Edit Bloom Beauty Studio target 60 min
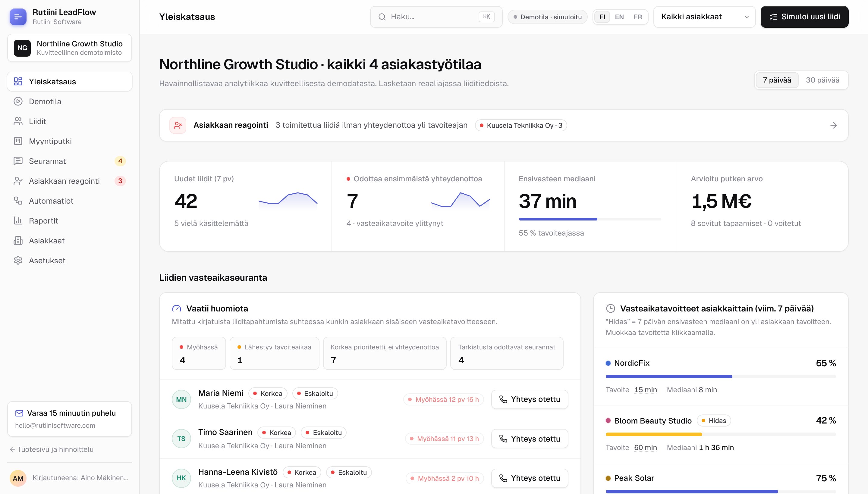868x494 pixels. 645,448
